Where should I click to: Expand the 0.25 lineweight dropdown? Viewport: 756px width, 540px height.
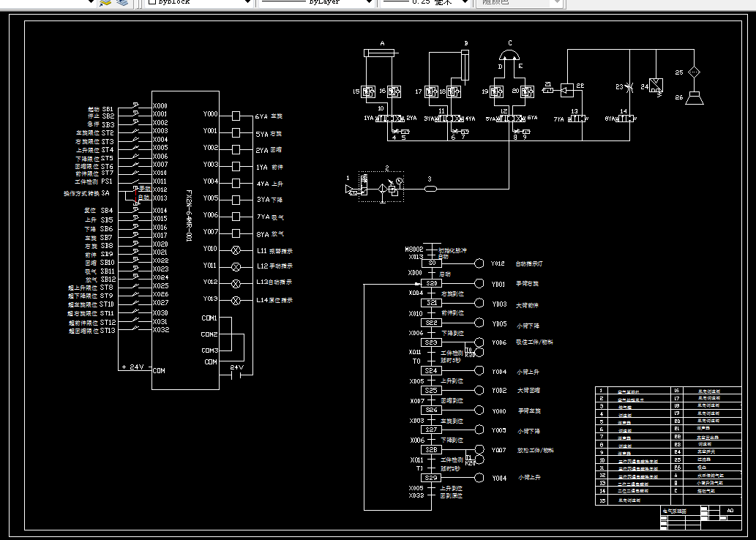pyautogui.click(x=465, y=2)
